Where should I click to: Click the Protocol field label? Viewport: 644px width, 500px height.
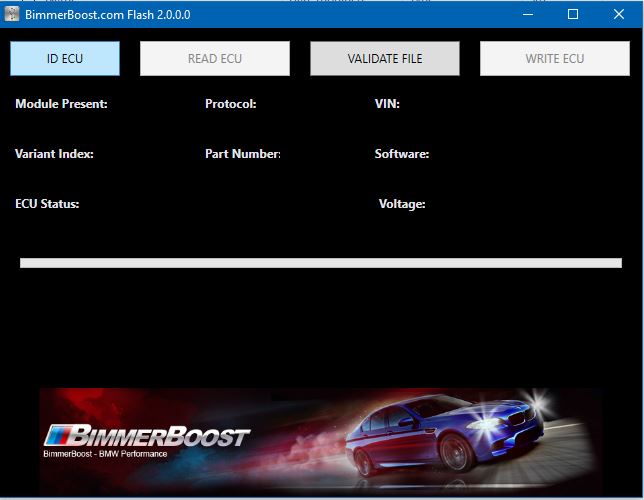tap(231, 104)
